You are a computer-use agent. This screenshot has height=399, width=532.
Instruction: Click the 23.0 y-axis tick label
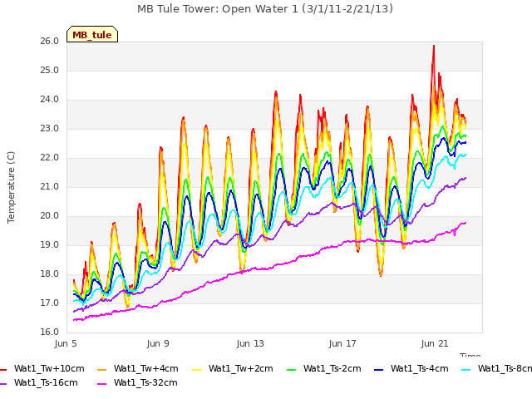point(50,129)
